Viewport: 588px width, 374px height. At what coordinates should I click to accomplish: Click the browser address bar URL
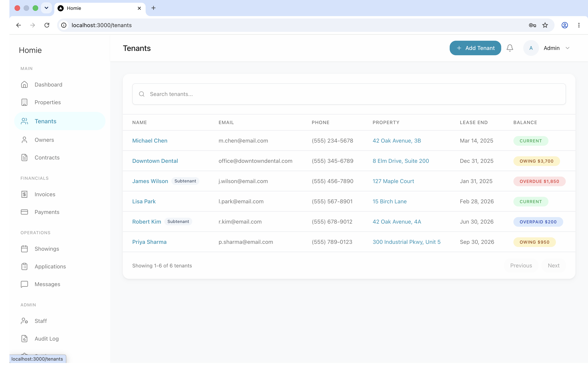102,25
